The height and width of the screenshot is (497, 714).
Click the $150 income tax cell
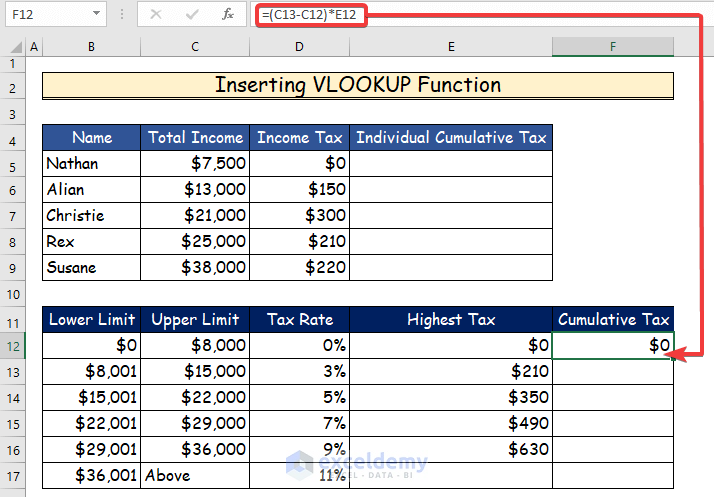(299, 190)
